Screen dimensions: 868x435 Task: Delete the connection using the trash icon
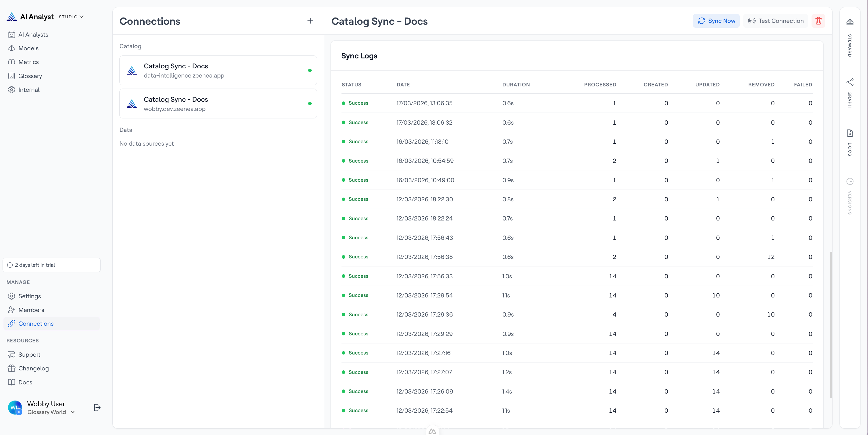point(819,20)
